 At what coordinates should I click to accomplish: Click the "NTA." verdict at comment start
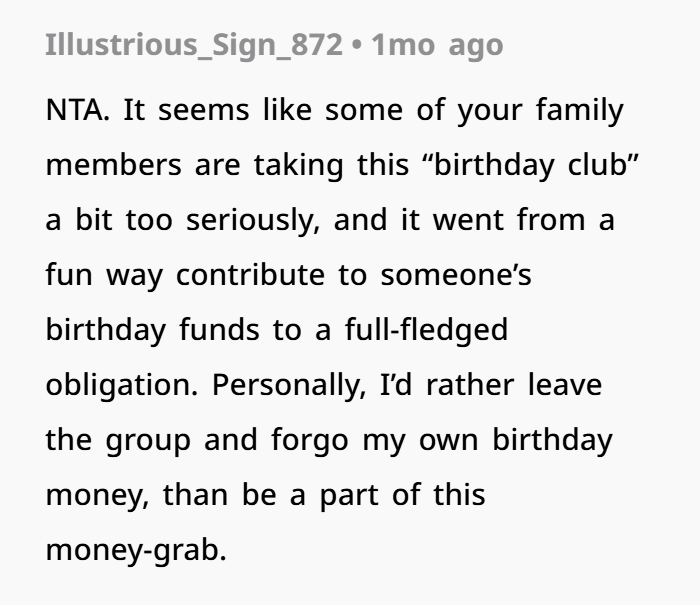pyautogui.click(x=79, y=111)
